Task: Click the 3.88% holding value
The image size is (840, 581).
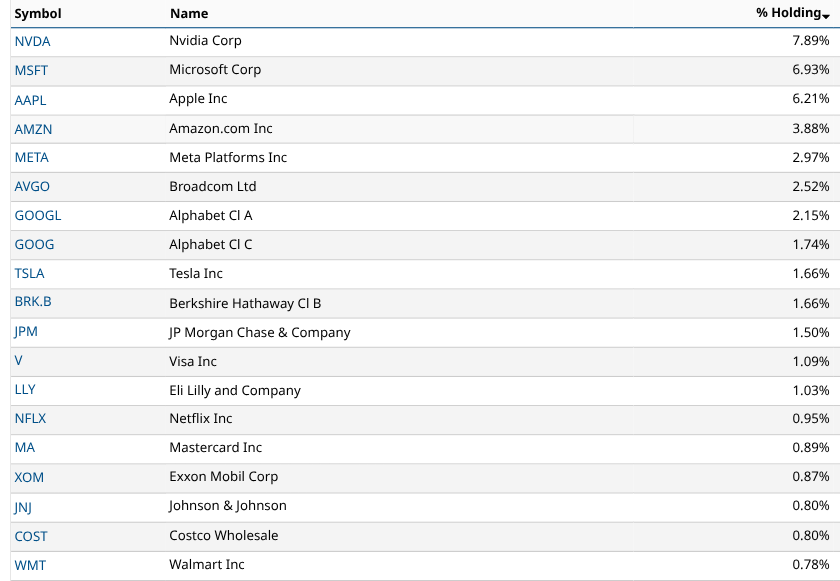Action: click(x=811, y=128)
